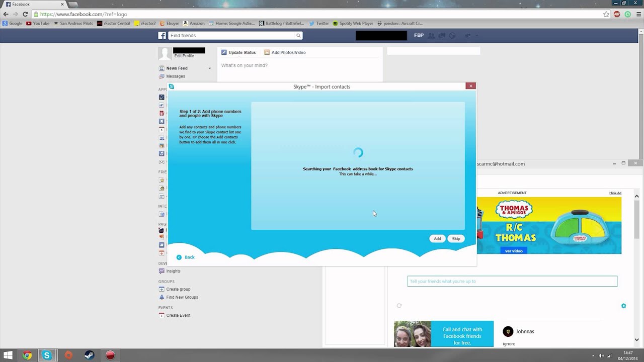The width and height of the screenshot is (644, 362).
Task: Open San Andreas Pilots bookmark
Action: pyautogui.click(x=73, y=23)
